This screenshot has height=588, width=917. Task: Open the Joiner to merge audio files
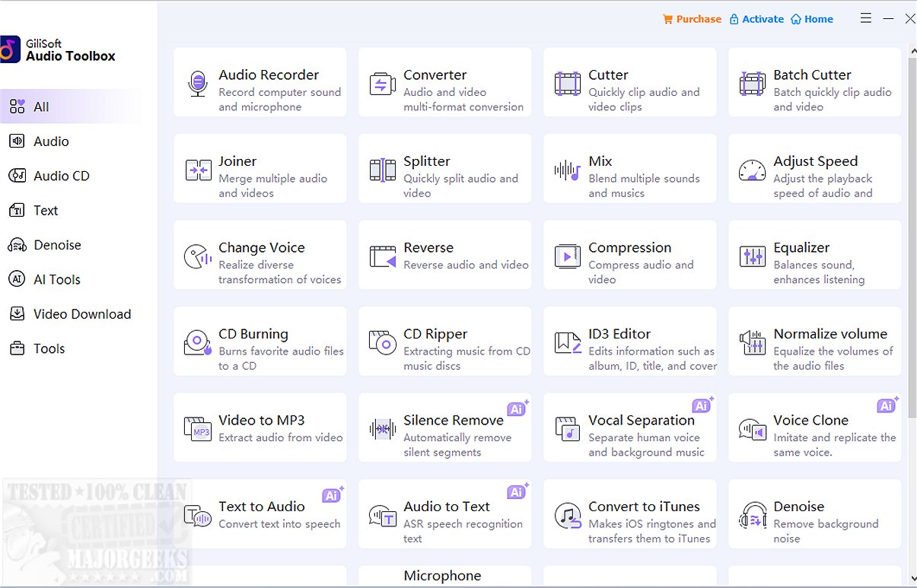coord(259,168)
